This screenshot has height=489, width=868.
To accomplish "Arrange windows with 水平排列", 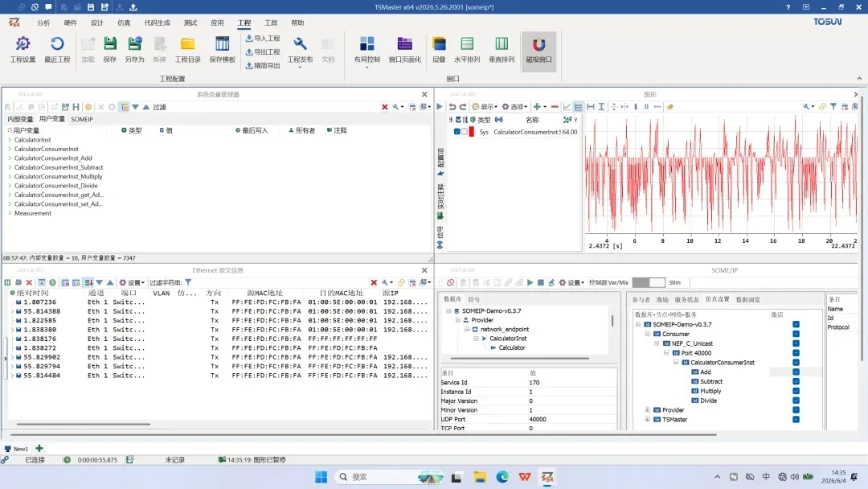I will [x=467, y=49].
